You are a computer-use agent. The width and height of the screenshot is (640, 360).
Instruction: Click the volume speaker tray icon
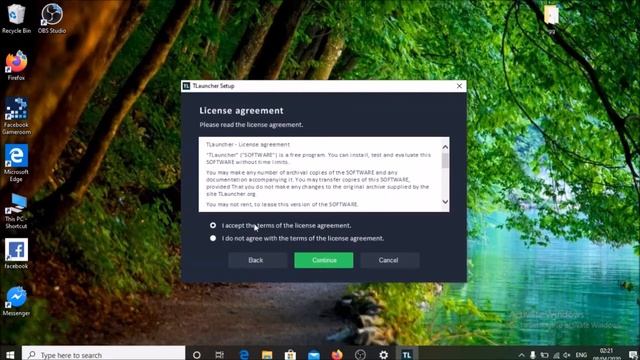click(x=567, y=355)
